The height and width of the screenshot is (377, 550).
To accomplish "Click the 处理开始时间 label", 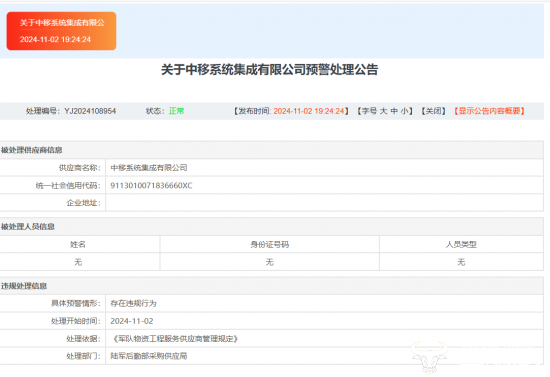I will [76, 321].
